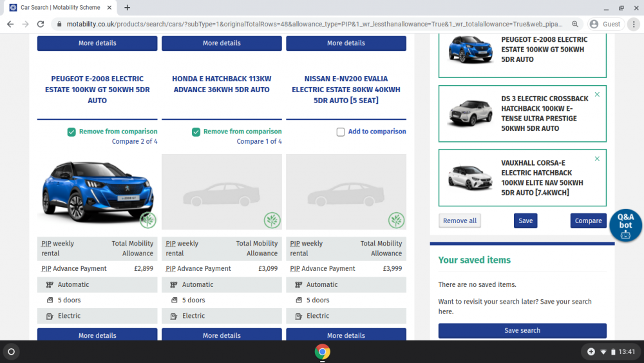This screenshot has width=644, height=363.
Task: Uncheck Peugeot e-2008 Remove from comparison
Action: pos(71,132)
